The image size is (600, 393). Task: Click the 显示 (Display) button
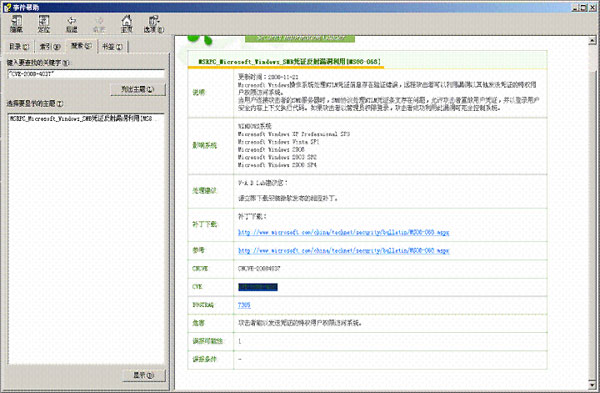pyautogui.click(x=144, y=375)
